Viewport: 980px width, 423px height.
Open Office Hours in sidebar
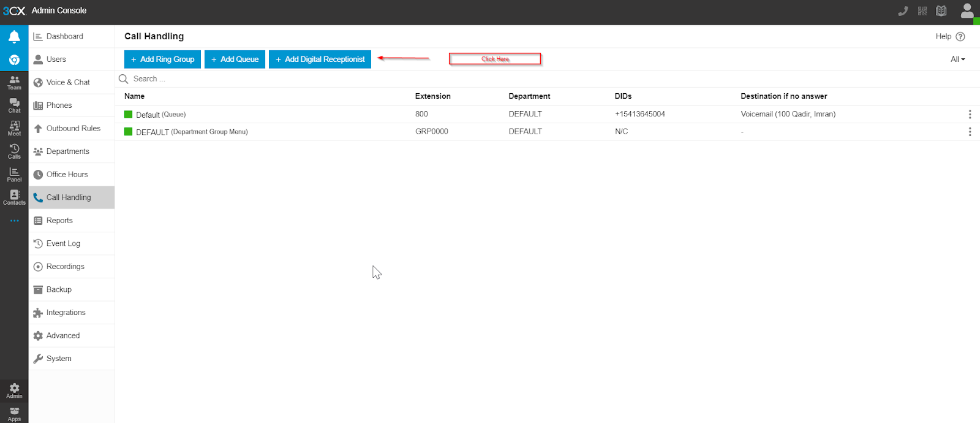pyautogui.click(x=67, y=175)
